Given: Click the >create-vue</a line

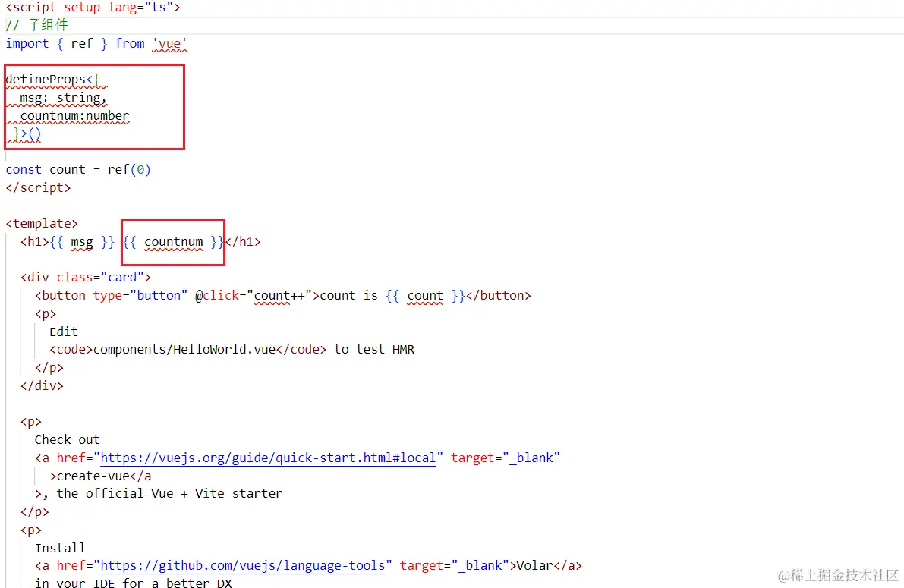Looking at the screenshot, I should pyautogui.click(x=100, y=476).
